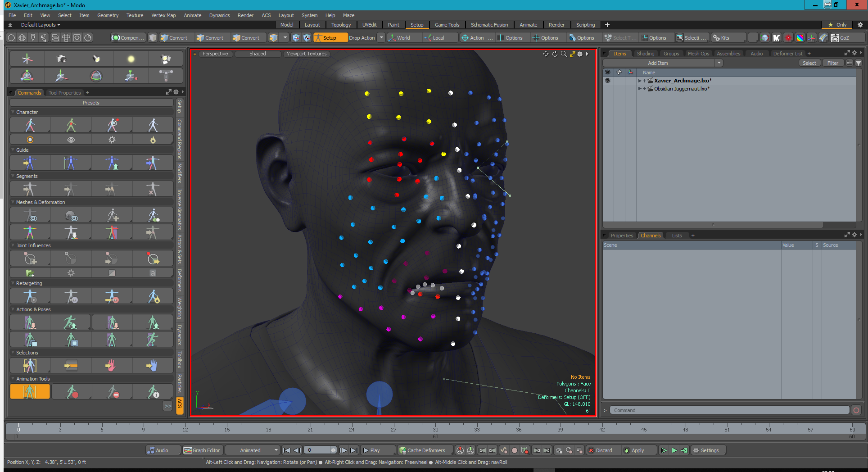Select the highlighted orange Animation Tools icon
868x472 pixels.
[30, 391]
